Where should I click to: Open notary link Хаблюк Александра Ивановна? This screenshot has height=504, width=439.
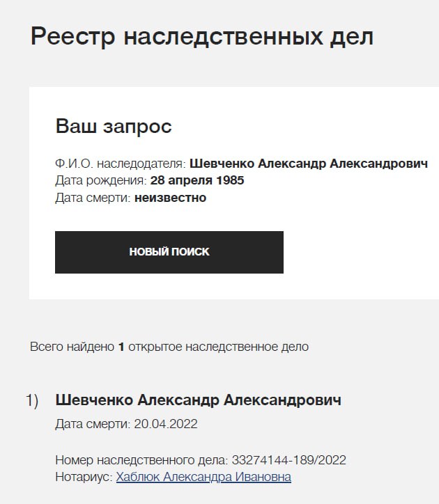click(x=203, y=477)
